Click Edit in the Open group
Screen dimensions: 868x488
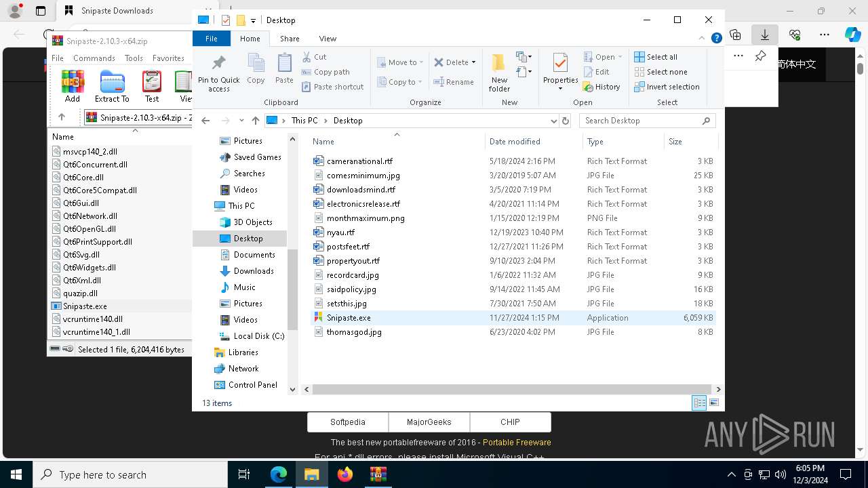coord(596,72)
